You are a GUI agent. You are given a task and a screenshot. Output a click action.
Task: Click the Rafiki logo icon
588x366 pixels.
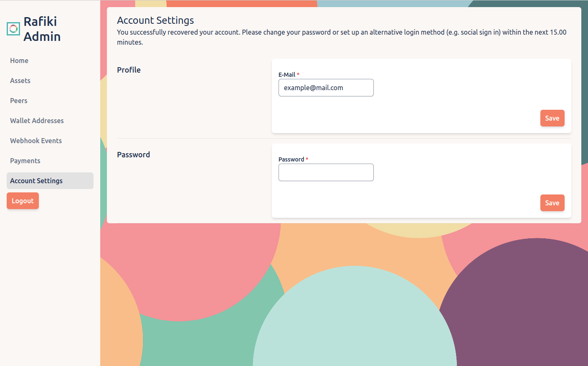[x=13, y=29]
